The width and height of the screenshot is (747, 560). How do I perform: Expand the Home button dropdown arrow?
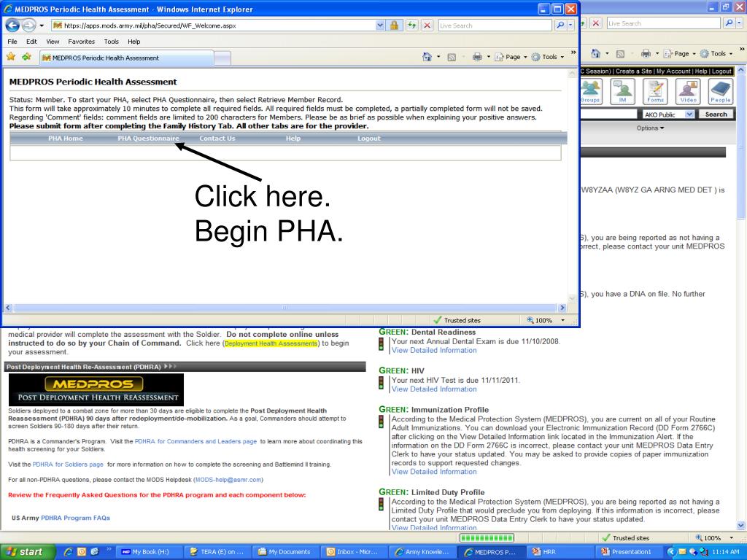click(438, 57)
